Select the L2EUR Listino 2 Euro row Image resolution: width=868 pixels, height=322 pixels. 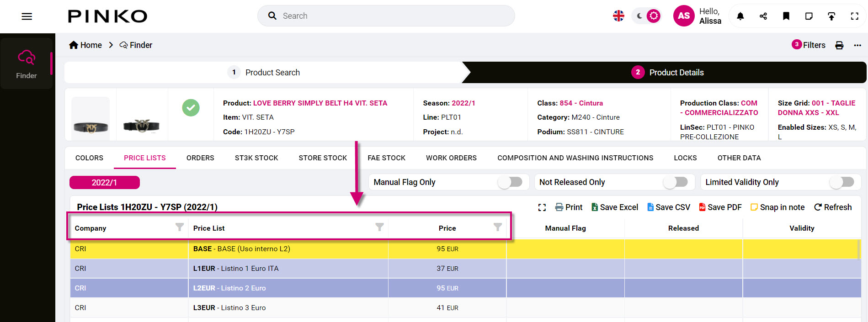[x=465, y=288]
